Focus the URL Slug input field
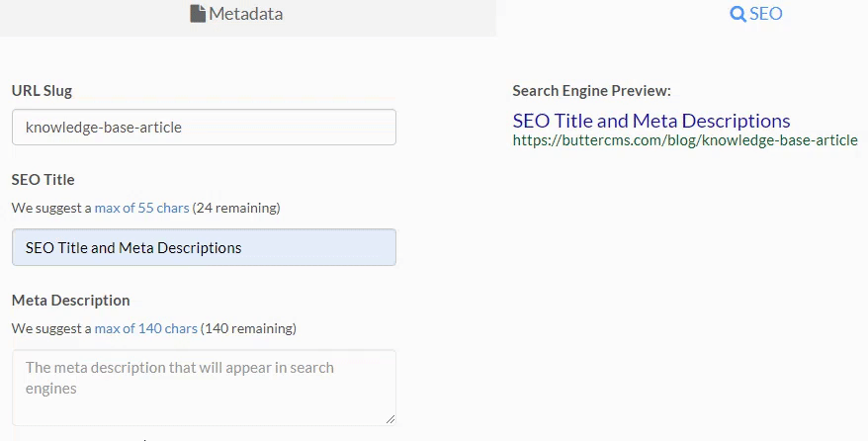This screenshot has width=868, height=441. pos(204,128)
